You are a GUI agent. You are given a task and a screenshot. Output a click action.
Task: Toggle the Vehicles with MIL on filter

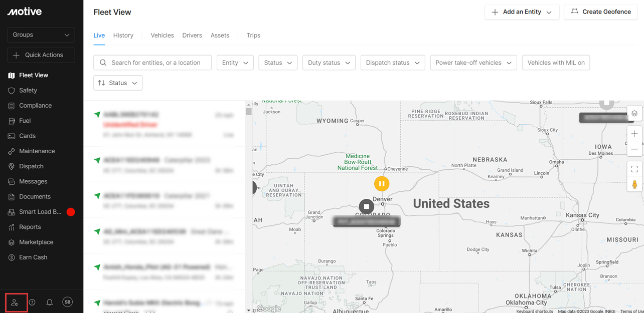(556, 63)
